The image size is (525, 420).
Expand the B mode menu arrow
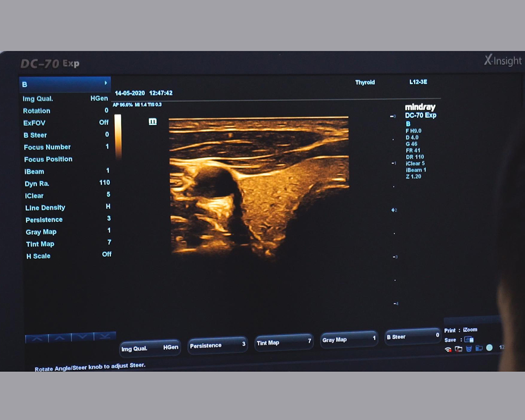106,83
